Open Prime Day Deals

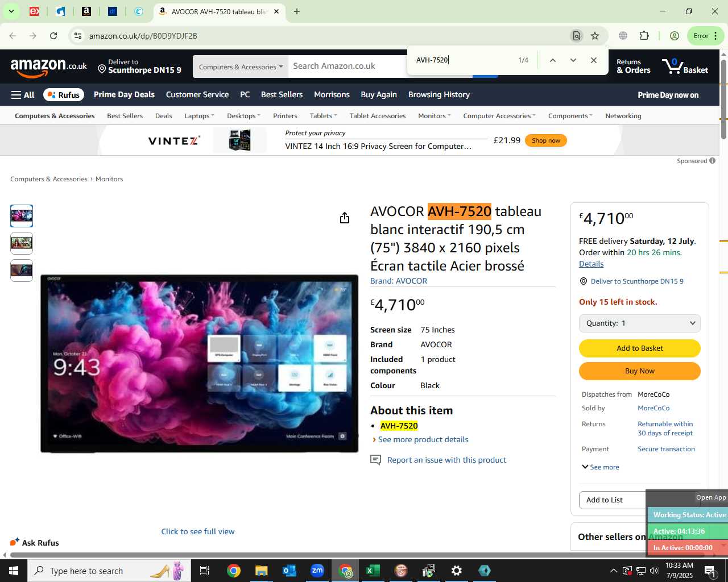point(124,94)
